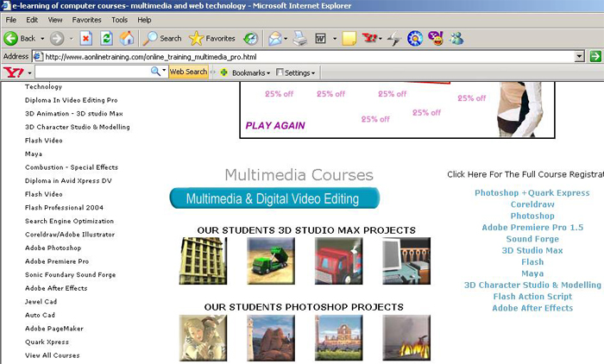
Task: Click the Windows Messenger people icon
Action: point(456,39)
